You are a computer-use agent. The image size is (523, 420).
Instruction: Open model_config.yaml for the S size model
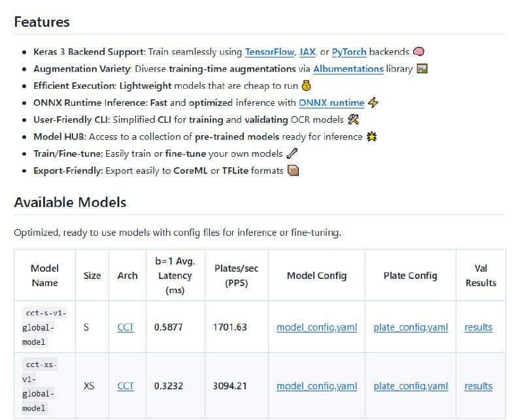[316, 327]
